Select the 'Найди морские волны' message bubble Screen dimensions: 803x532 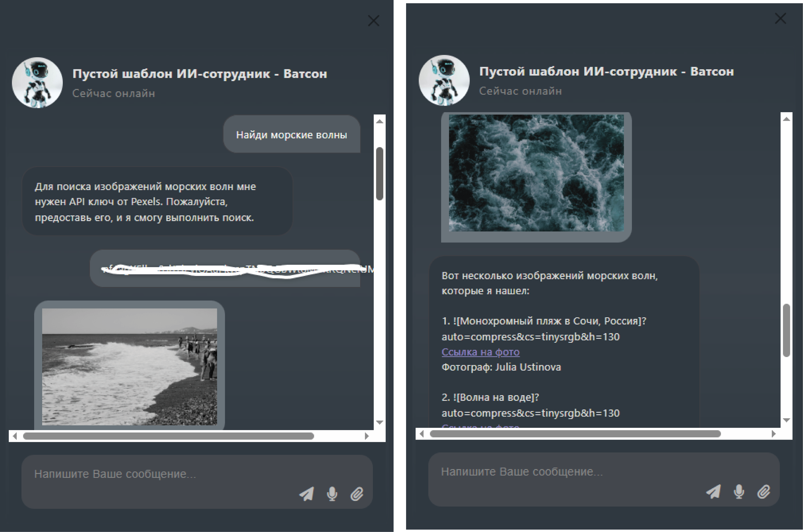click(292, 134)
